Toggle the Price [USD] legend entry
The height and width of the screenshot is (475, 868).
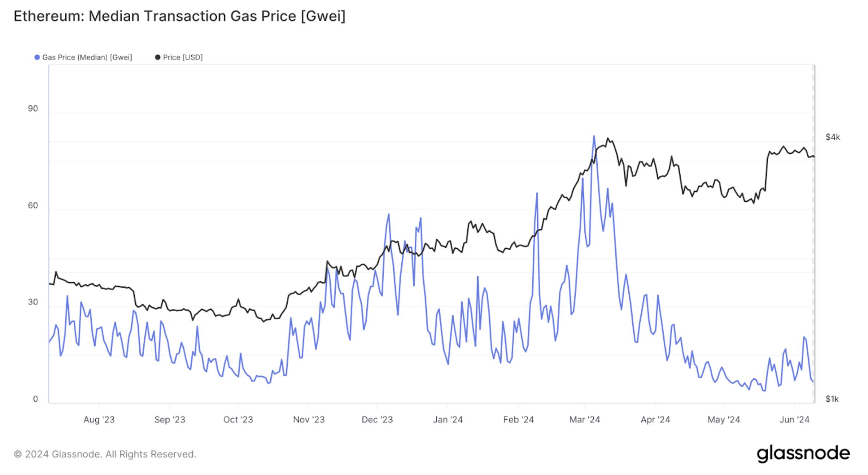[179, 57]
